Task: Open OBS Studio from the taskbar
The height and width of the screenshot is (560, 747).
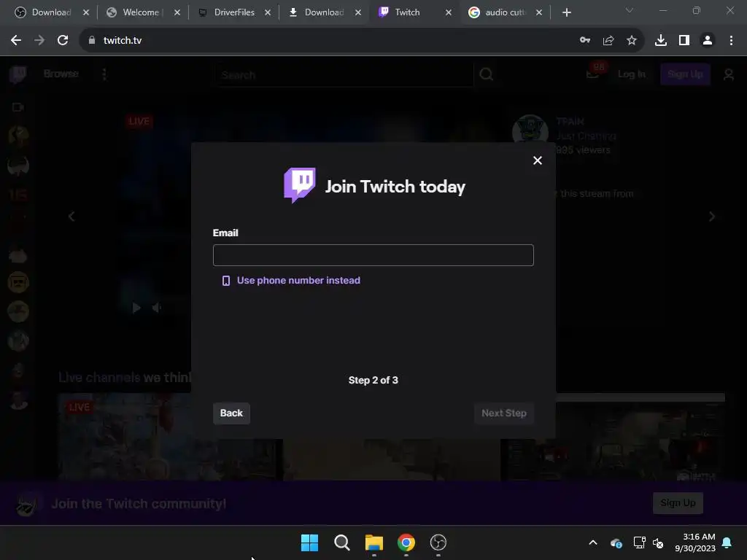Action: coord(438,542)
